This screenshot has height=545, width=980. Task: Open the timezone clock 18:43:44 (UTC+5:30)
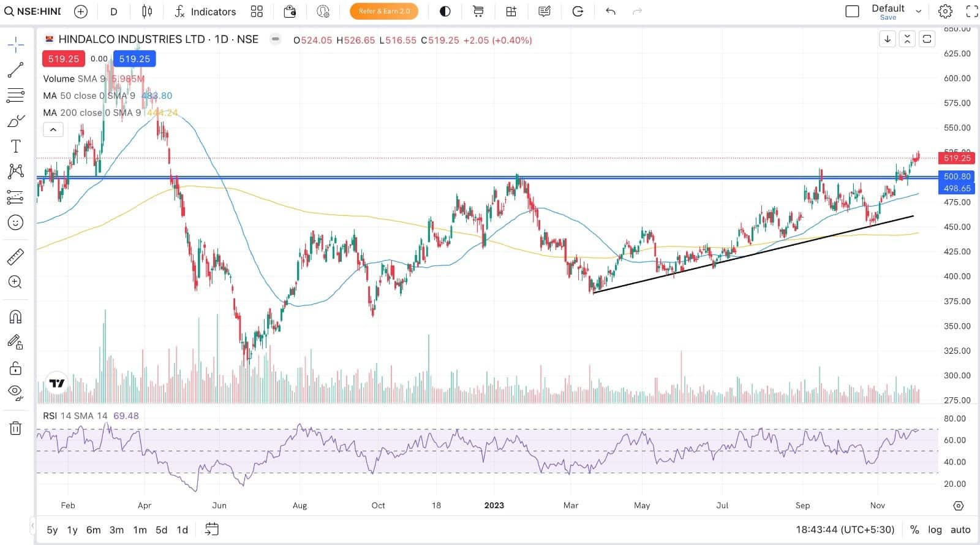click(845, 530)
